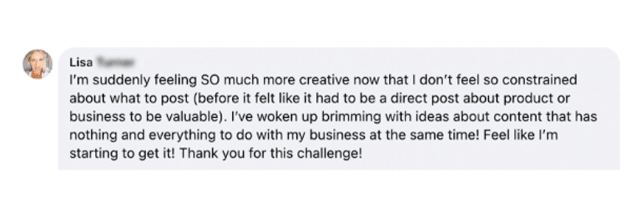Open Lisa's round profile picture
The image size is (644, 224).
point(37,64)
